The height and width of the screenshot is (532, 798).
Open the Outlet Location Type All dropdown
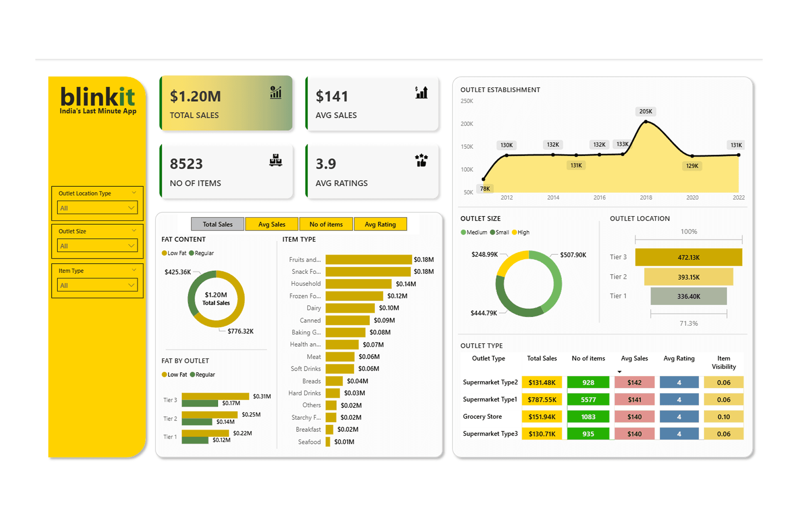[97, 208]
